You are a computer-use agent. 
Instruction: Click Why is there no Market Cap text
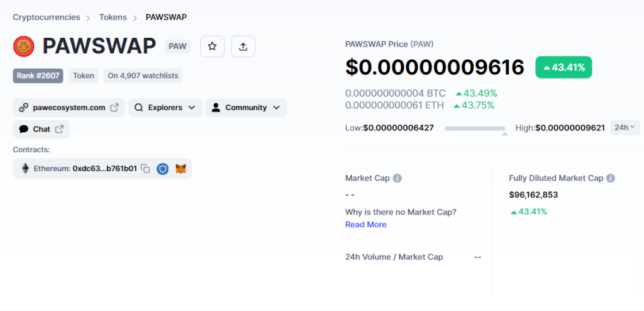pos(401,212)
